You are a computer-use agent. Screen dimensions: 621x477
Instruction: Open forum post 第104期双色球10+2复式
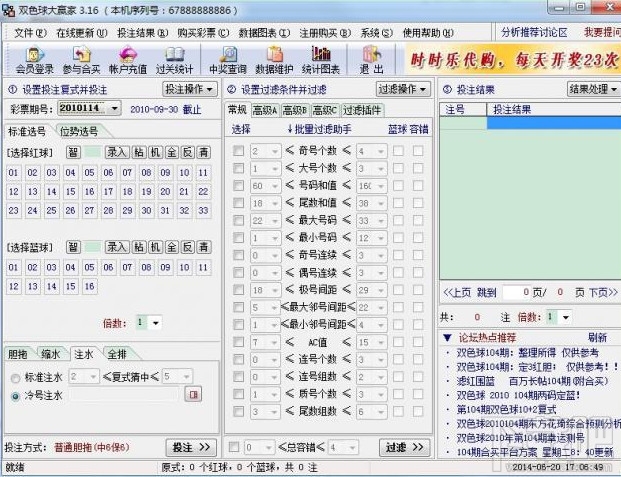[x=506, y=409]
